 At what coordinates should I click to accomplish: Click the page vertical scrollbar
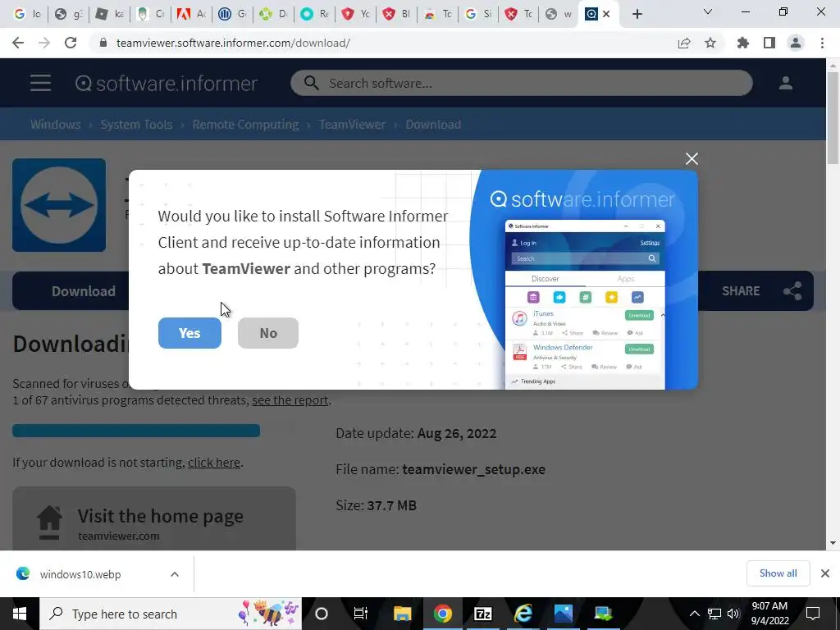point(833,117)
